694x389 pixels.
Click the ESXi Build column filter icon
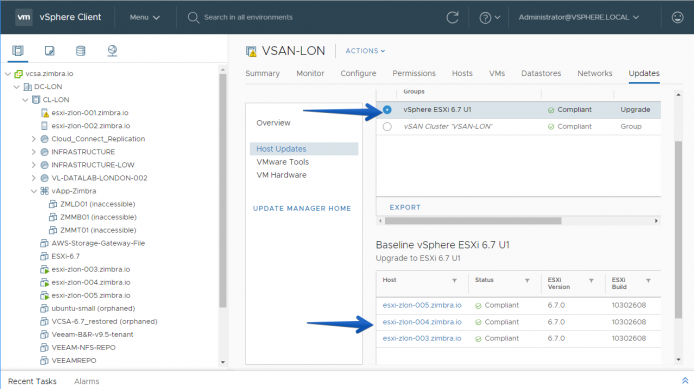[648, 281]
